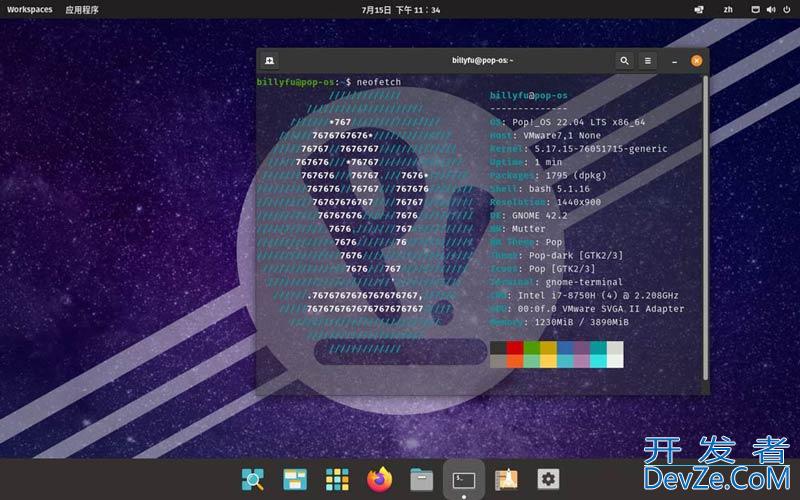This screenshot has height=500, width=800.
Task: Open the Workspaces overview icon in the dock
Action: (295, 480)
